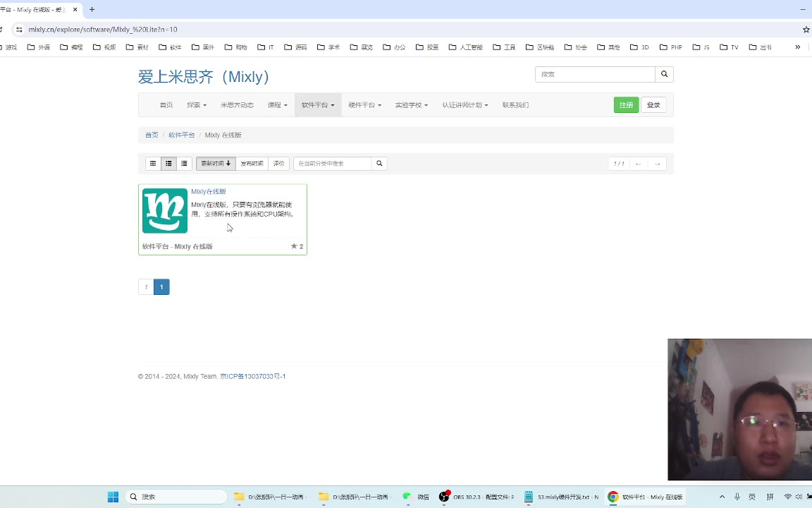Switch to grid view layout
Screen dimensions: 812x508
point(153,163)
